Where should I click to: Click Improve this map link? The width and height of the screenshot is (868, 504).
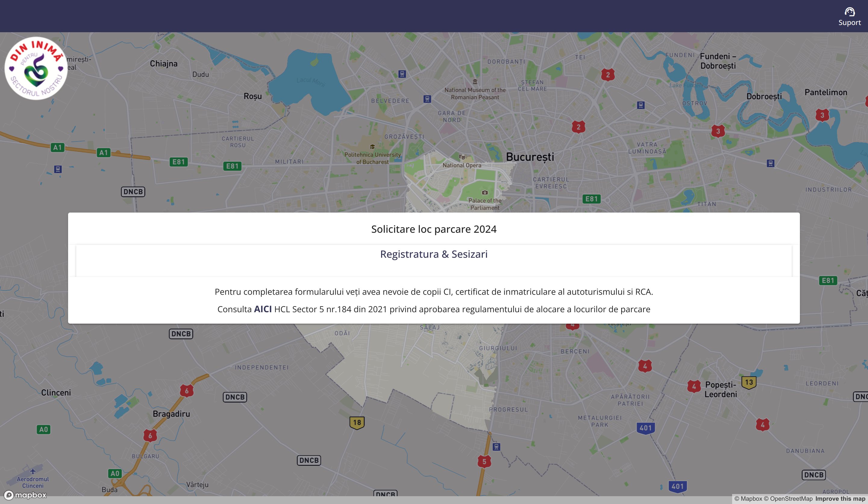coord(840,499)
